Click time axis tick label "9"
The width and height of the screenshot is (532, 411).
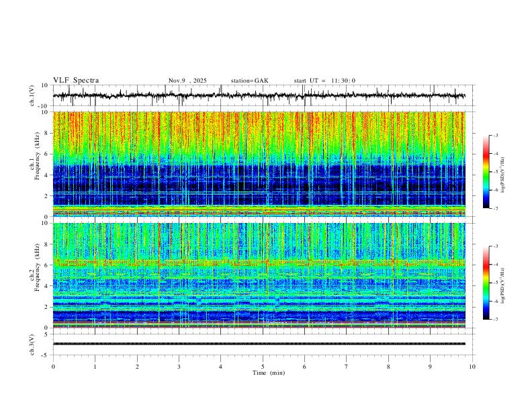click(x=430, y=367)
